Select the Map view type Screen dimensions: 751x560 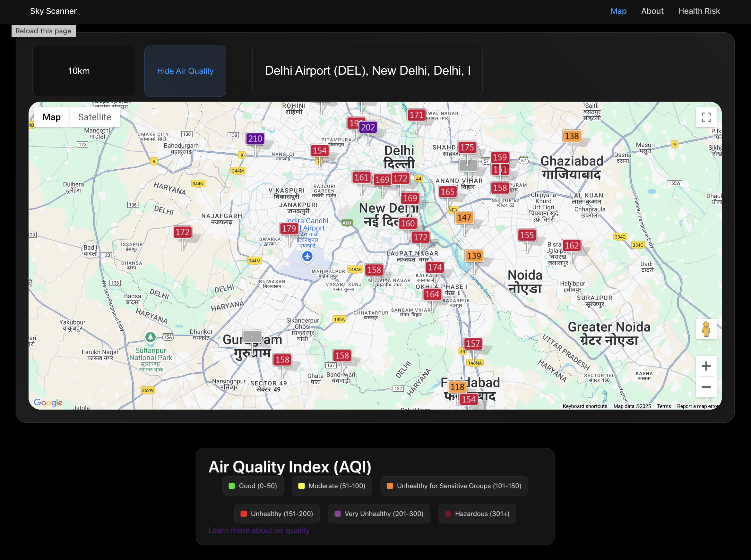(x=52, y=117)
